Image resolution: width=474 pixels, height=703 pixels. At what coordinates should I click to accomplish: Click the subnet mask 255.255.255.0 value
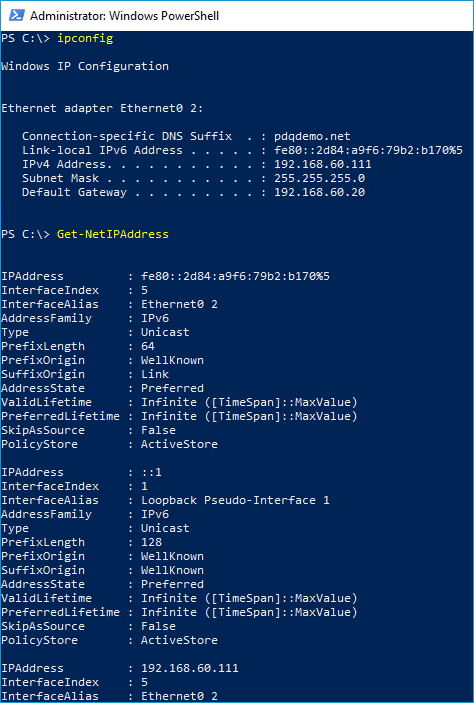pos(319,178)
